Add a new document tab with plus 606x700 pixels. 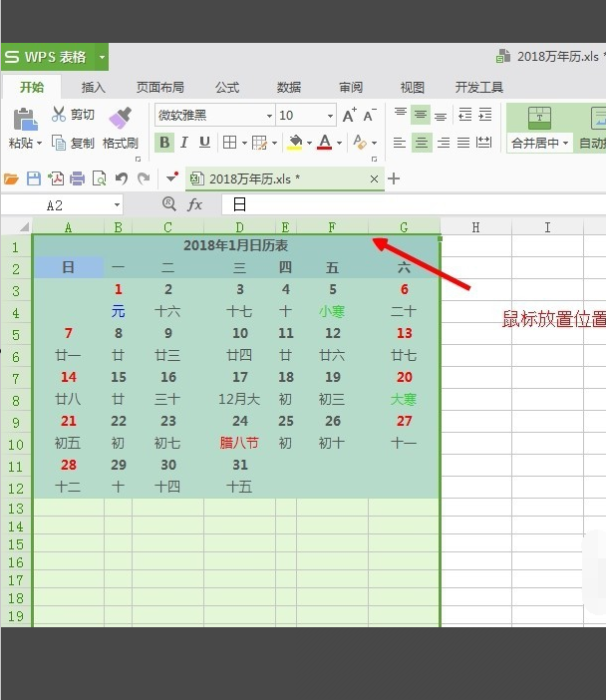pyautogui.click(x=394, y=179)
